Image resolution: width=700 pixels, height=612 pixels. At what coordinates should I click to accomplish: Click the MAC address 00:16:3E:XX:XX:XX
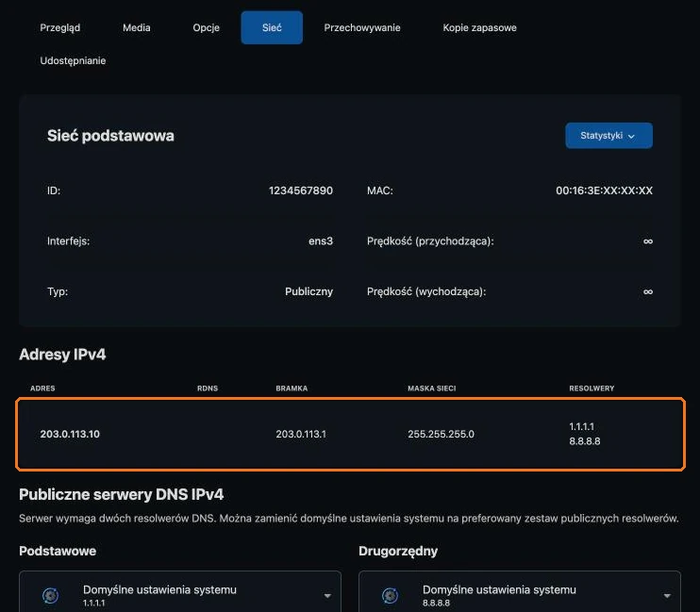[604, 190]
